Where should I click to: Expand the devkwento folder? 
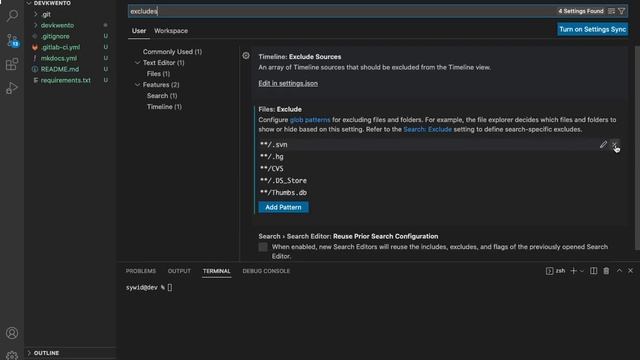point(36,25)
